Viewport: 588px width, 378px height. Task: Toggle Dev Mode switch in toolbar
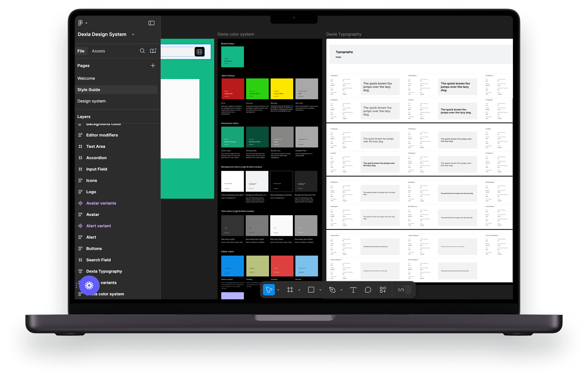[x=404, y=290]
